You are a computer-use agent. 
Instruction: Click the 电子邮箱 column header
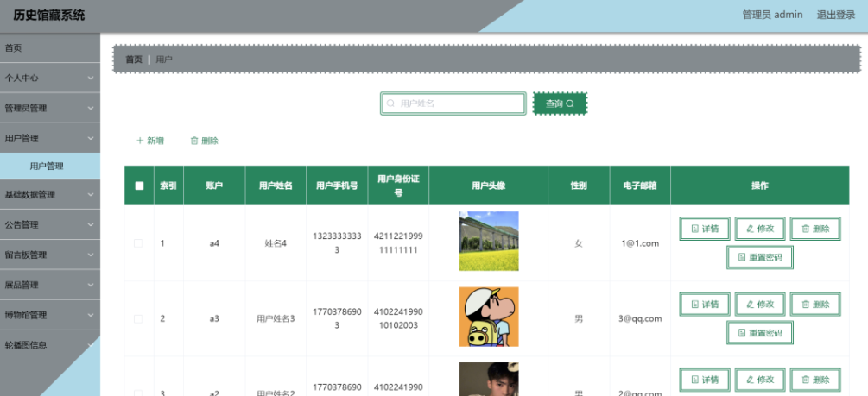640,185
